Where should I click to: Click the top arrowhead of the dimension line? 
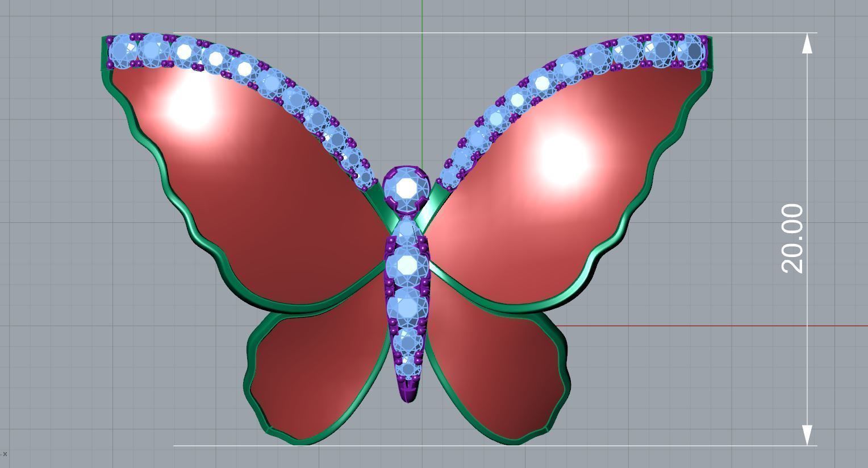pyautogui.click(x=807, y=44)
